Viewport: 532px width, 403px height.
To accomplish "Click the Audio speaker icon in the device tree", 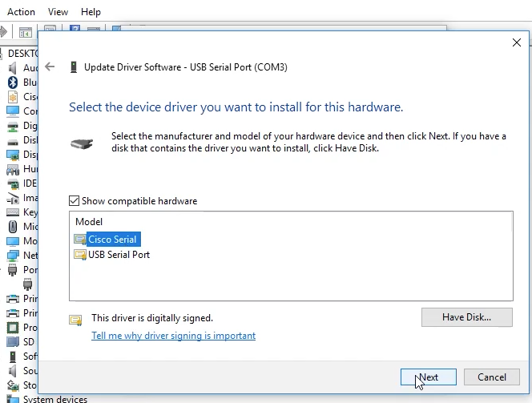I will pyautogui.click(x=13, y=68).
